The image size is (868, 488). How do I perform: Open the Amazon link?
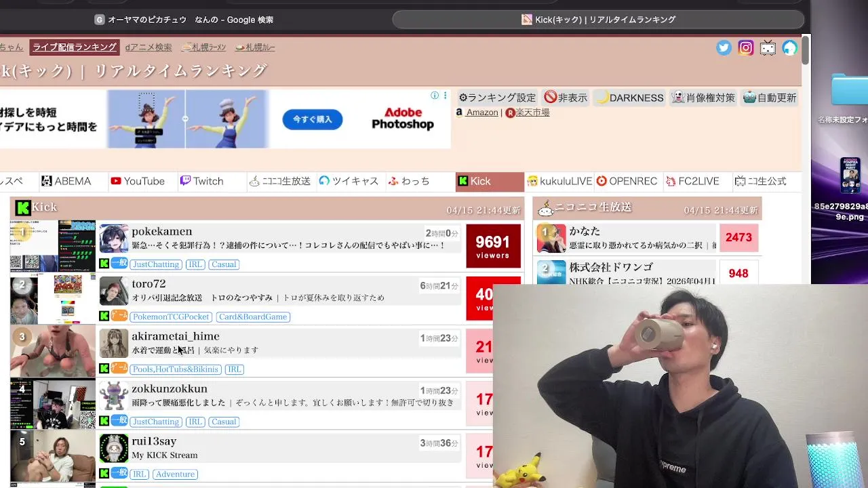point(477,113)
